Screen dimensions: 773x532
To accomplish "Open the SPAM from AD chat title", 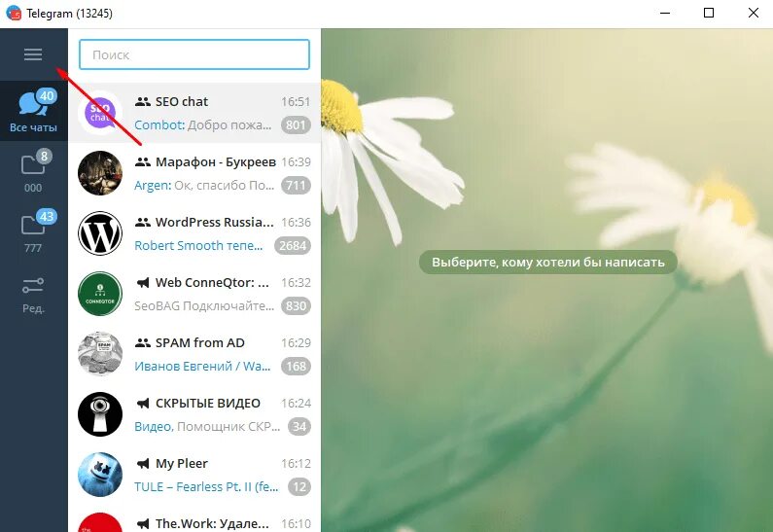I will coord(199,342).
